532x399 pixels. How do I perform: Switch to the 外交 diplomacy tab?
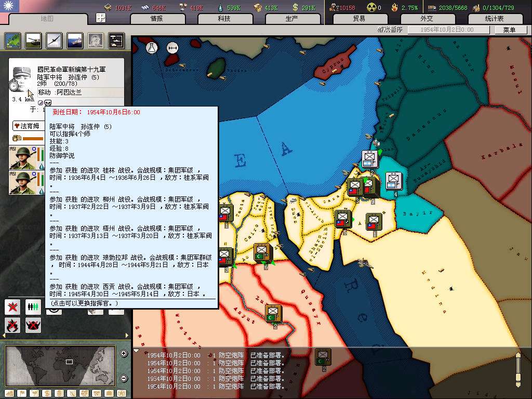[x=427, y=19]
